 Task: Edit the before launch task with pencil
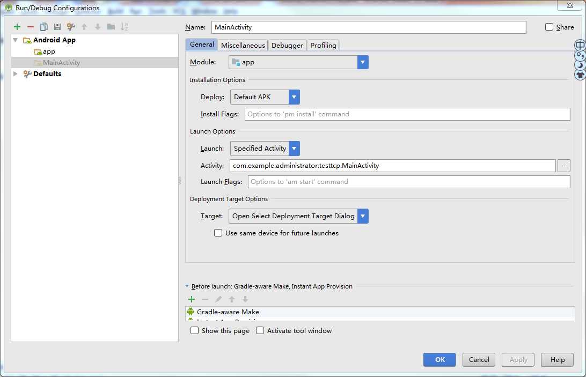pyautogui.click(x=218, y=299)
